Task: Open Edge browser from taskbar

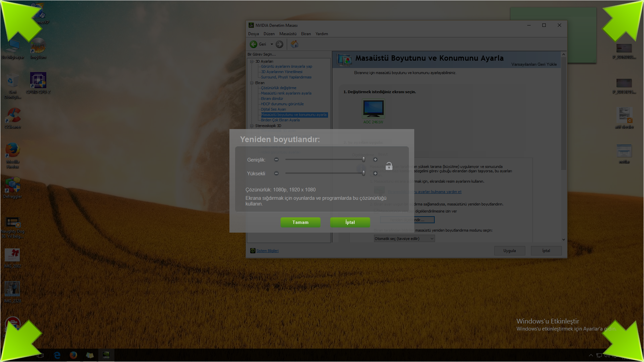Action: pyautogui.click(x=57, y=355)
